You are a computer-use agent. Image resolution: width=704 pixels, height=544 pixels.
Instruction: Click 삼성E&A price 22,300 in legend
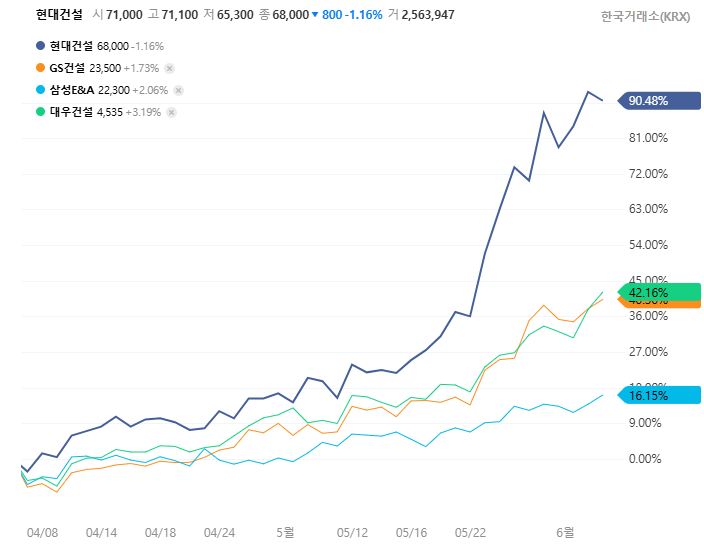point(114,90)
